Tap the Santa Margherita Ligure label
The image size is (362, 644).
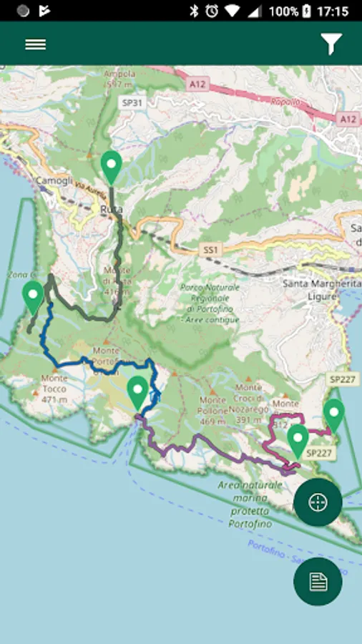point(322,290)
